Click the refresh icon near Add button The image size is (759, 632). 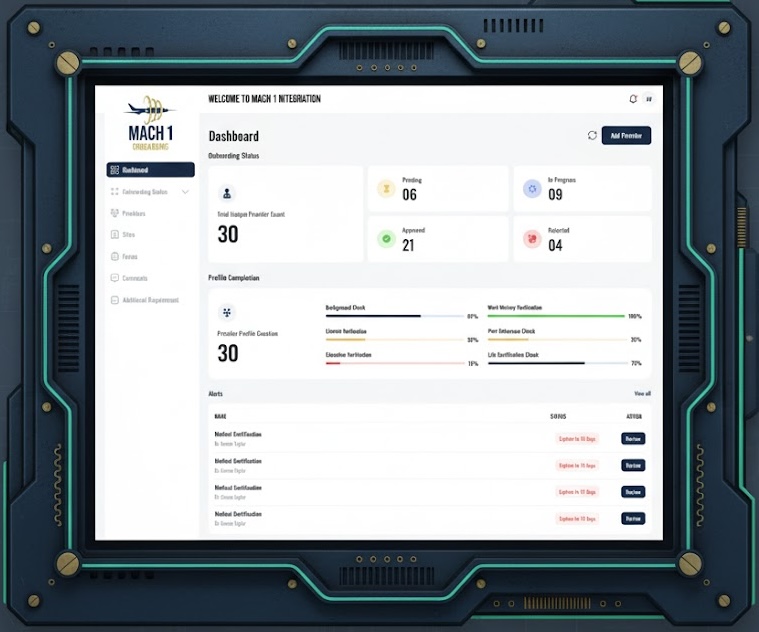click(592, 135)
